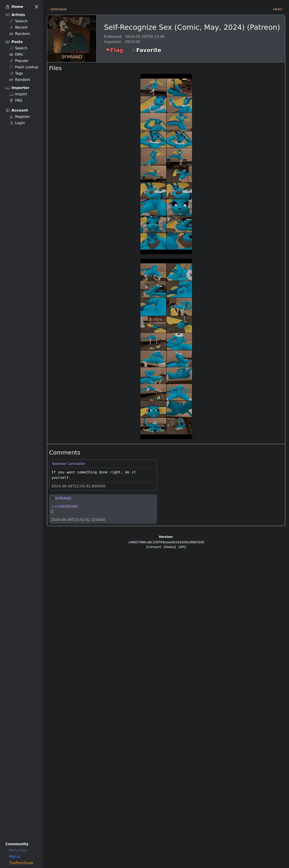Click the Tags hash icon
Viewport: 289px width, 868px height.
[11, 73]
